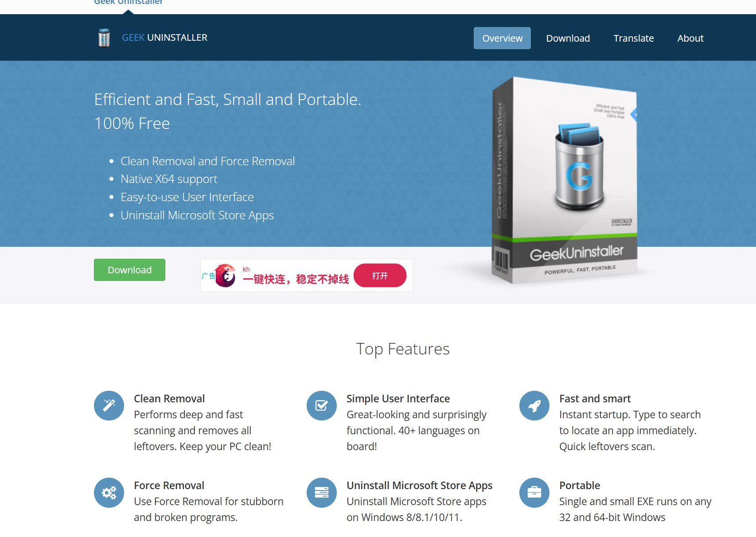756x537 pixels.
Task: Go to the Download menu item
Action: [568, 38]
